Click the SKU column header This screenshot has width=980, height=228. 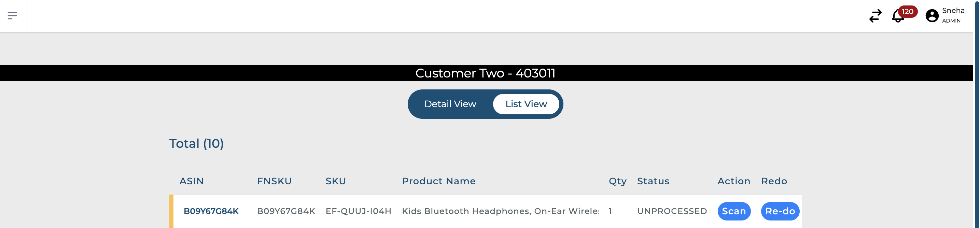336,181
